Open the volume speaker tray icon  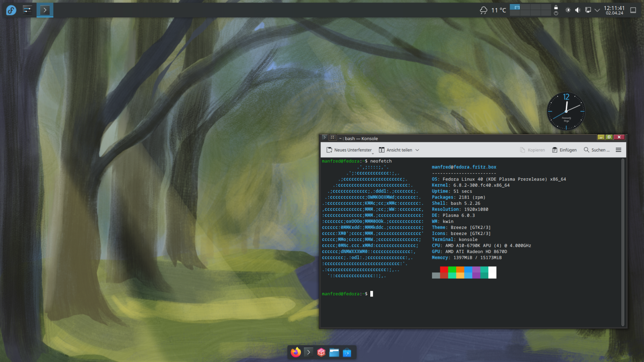(578, 10)
